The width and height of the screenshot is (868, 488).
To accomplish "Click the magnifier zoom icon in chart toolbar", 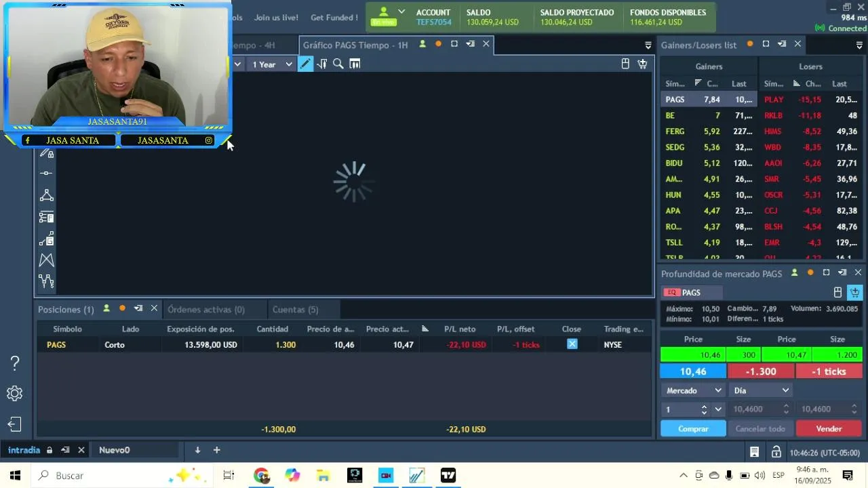I will pos(338,64).
